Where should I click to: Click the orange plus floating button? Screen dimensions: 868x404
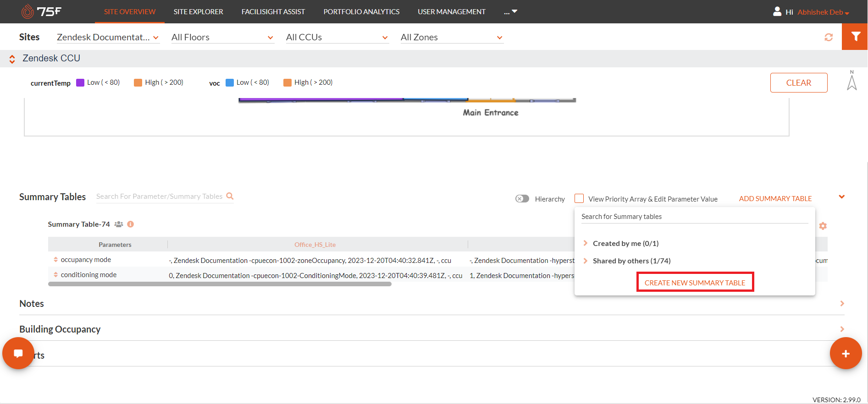(x=846, y=353)
